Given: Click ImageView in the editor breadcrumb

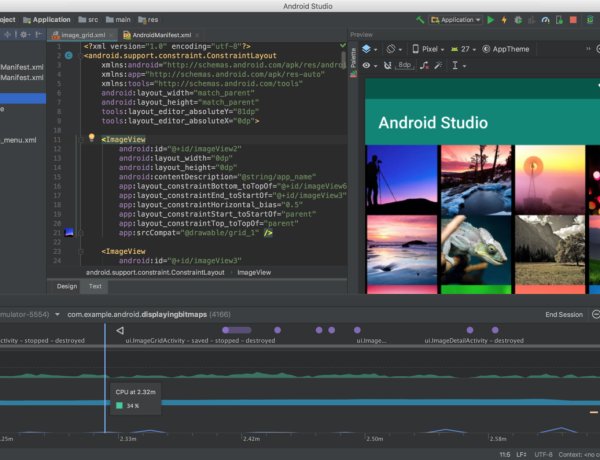Looking at the screenshot, I should pos(254,272).
